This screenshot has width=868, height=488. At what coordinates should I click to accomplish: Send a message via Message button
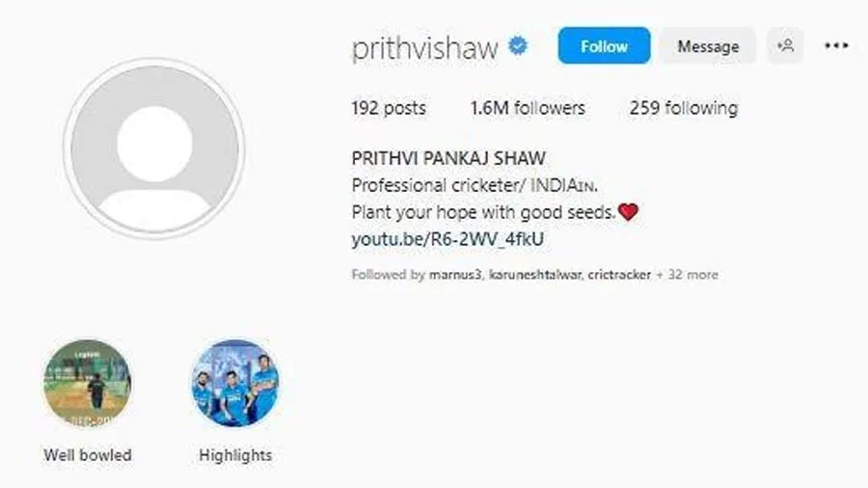point(708,46)
